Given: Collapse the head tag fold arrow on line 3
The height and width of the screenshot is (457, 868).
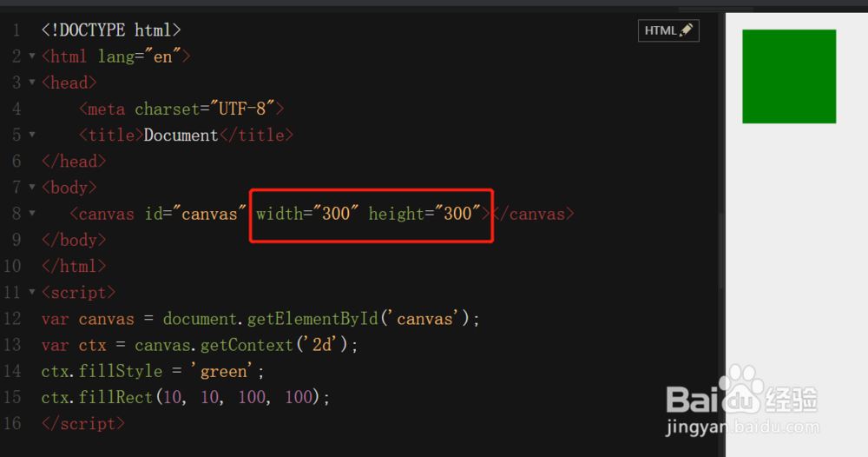Looking at the screenshot, I should coord(32,82).
